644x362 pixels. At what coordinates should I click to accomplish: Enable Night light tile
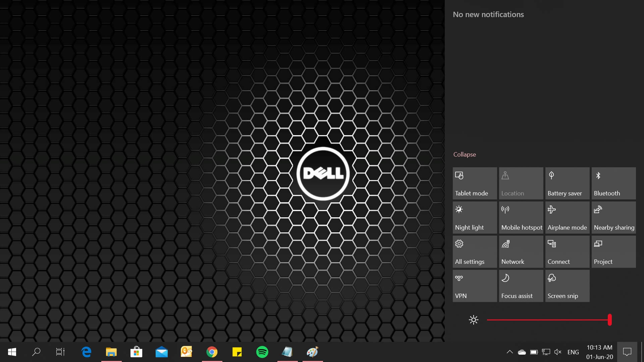(x=475, y=218)
